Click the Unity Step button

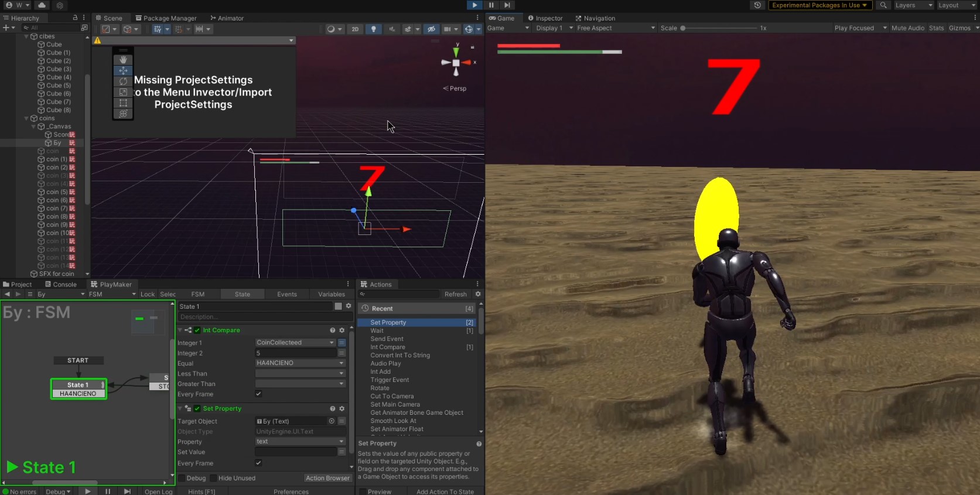click(507, 5)
